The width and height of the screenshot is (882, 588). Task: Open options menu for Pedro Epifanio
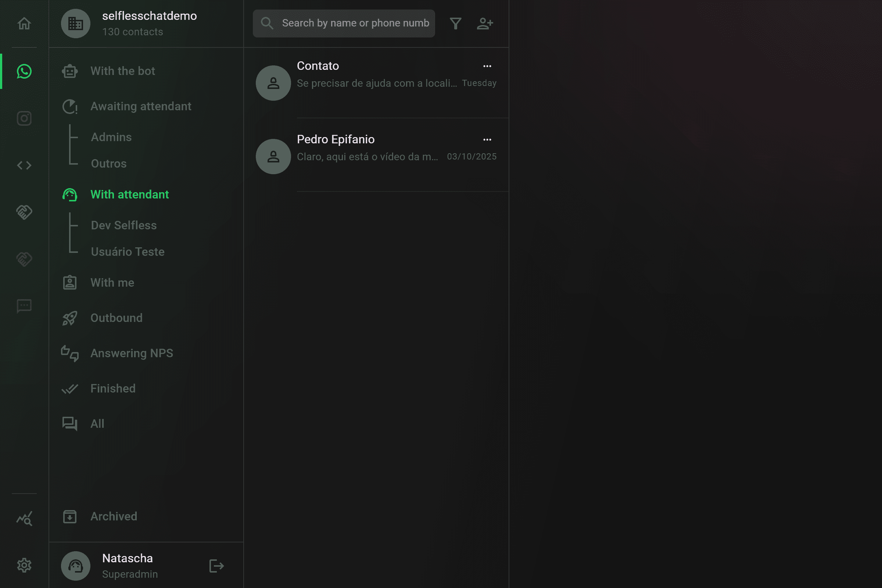[487, 140]
